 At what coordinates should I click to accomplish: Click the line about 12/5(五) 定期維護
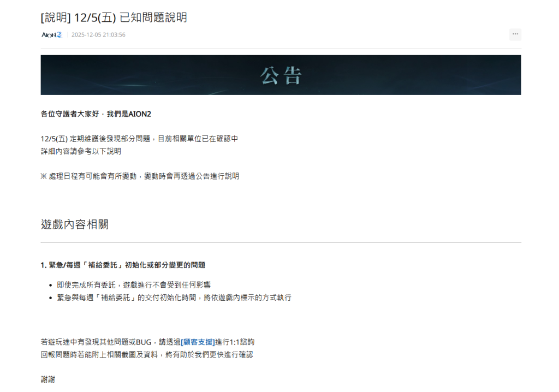[x=139, y=139]
